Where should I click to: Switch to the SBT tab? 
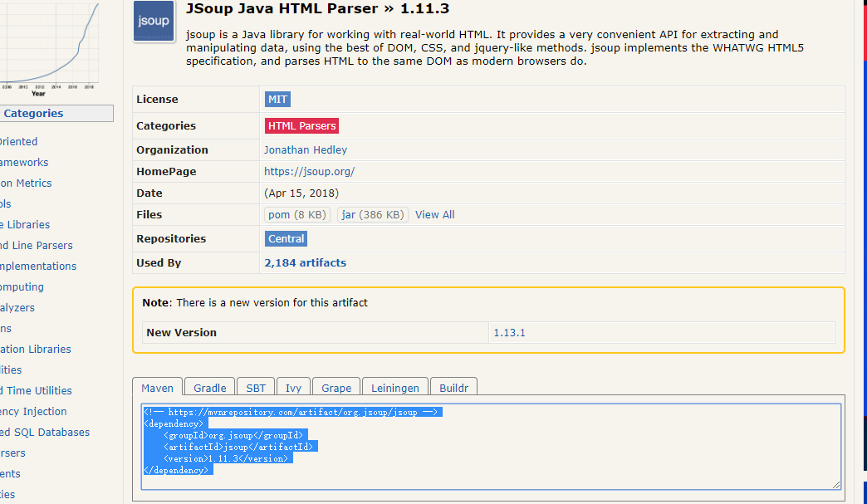tap(256, 388)
